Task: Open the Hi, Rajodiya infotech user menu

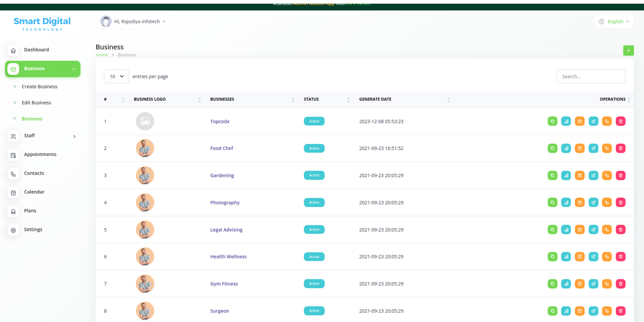Action: [133, 21]
